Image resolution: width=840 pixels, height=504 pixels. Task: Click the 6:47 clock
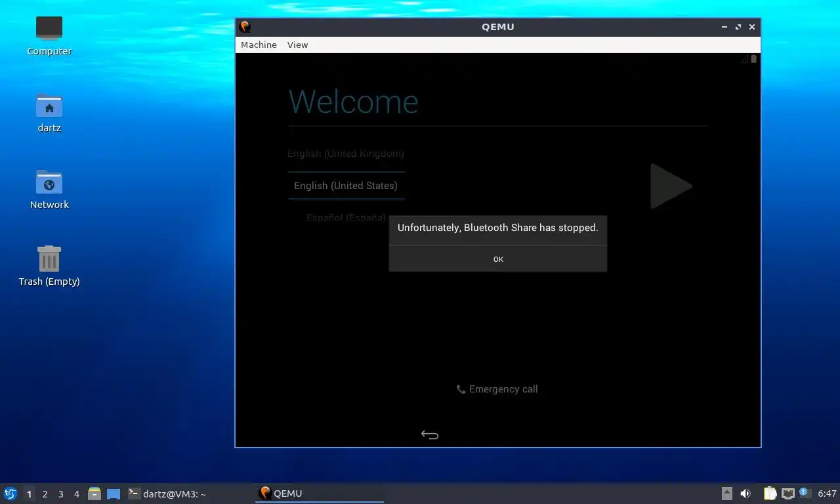pyautogui.click(x=828, y=493)
